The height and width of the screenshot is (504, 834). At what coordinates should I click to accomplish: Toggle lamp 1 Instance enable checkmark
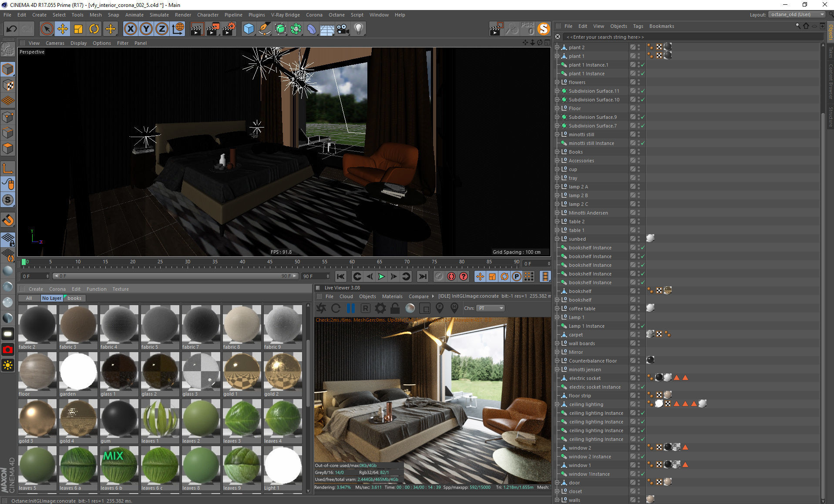642,326
